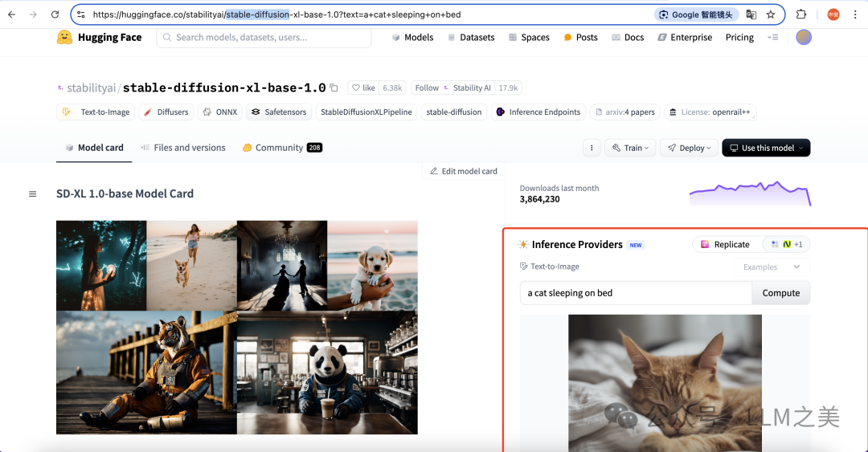
Task: Like the model with heart button
Action: [x=363, y=88]
